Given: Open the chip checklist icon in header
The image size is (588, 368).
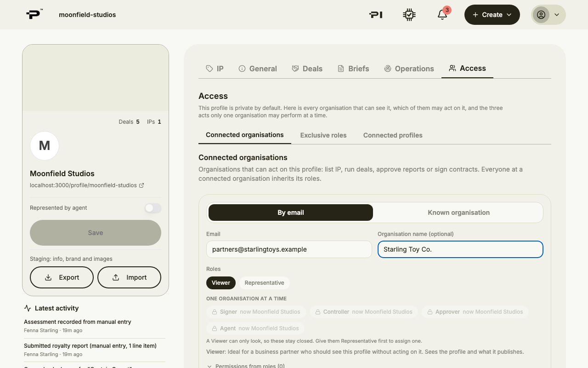Looking at the screenshot, I should [409, 15].
